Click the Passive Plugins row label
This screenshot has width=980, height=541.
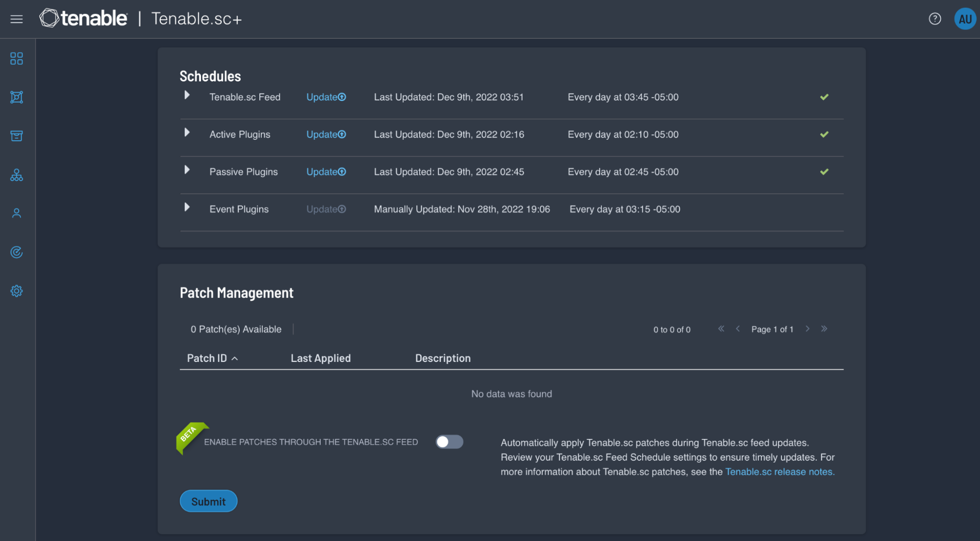pyautogui.click(x=243, y=172)
